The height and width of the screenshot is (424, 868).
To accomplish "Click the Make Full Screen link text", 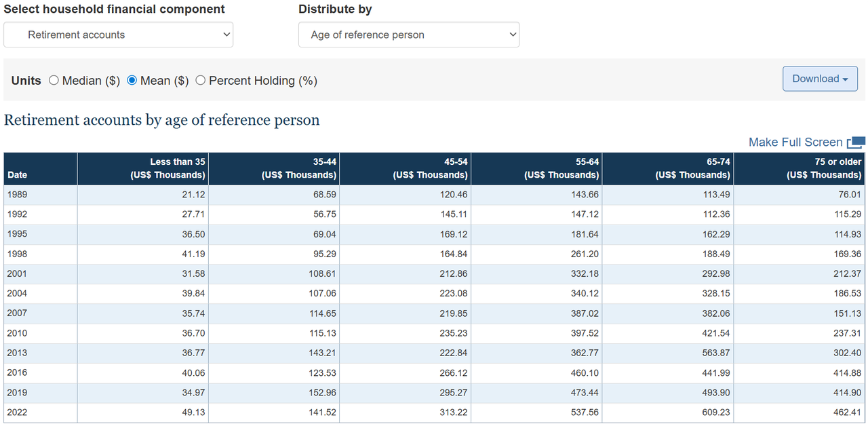I will (x=795, y=142).
